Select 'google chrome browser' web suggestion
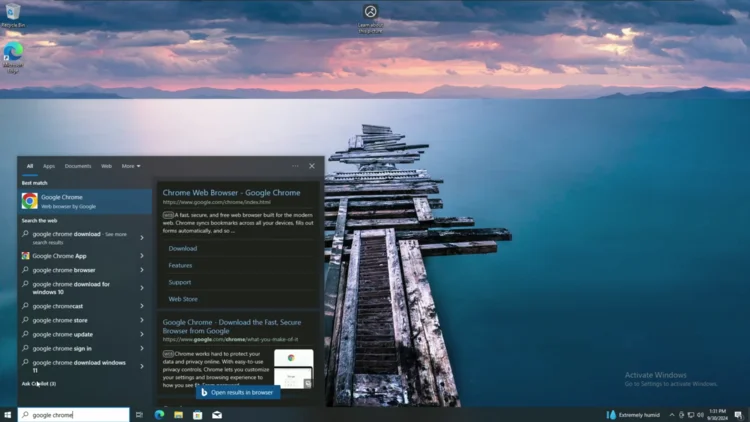 (64, 270)
